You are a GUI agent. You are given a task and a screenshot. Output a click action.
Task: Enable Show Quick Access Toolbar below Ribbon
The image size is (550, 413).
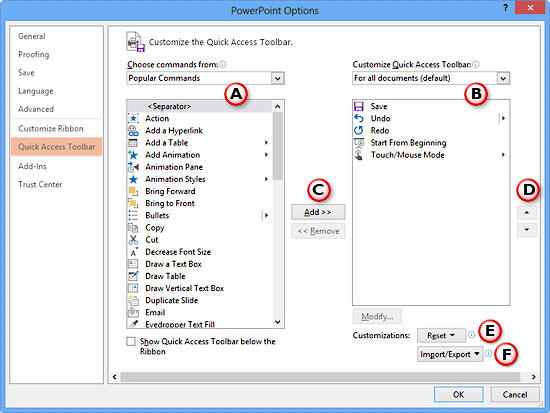pyautogui.click(x=131, y=341)
